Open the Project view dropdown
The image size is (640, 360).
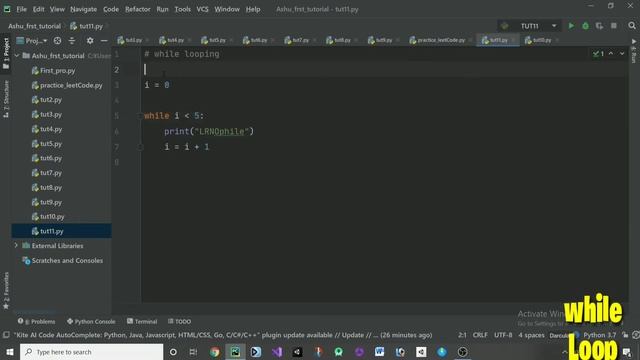point(32,40)
